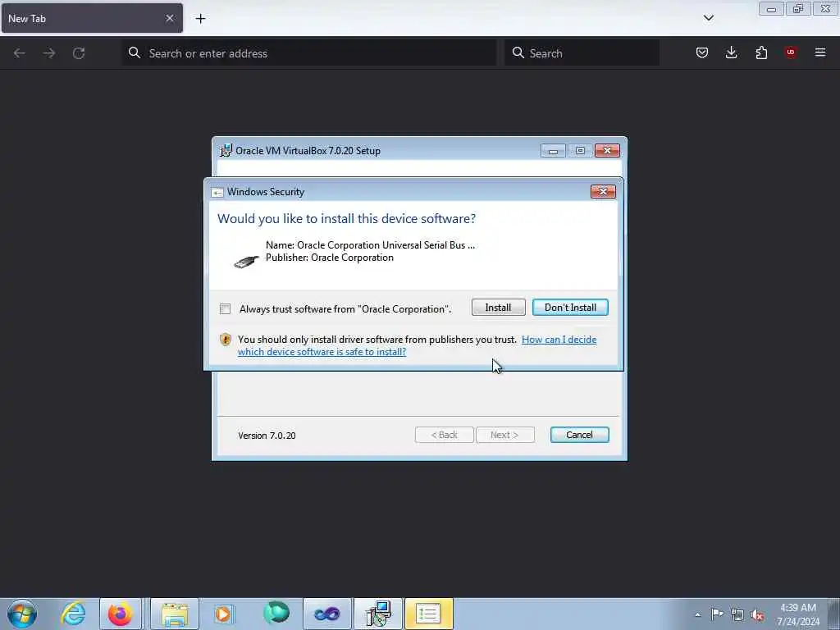Open the Extensions puzzle icon
The height and width of the screenshot is (630, 840).
pos(761,52)
